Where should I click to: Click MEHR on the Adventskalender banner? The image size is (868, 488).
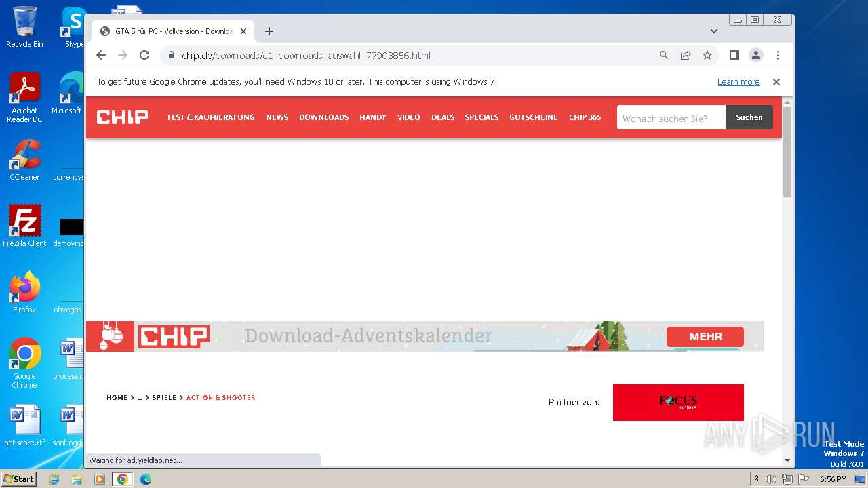[x=705, y=336]
